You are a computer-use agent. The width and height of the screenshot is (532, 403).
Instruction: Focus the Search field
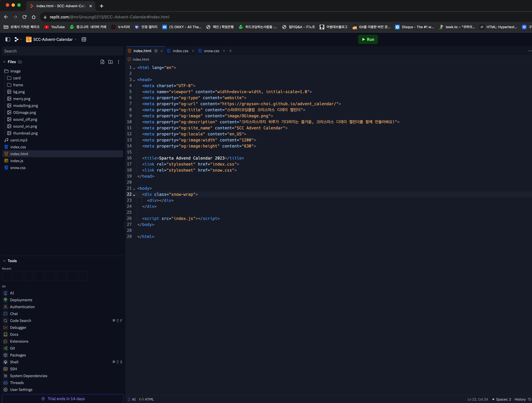coord(63,51)
